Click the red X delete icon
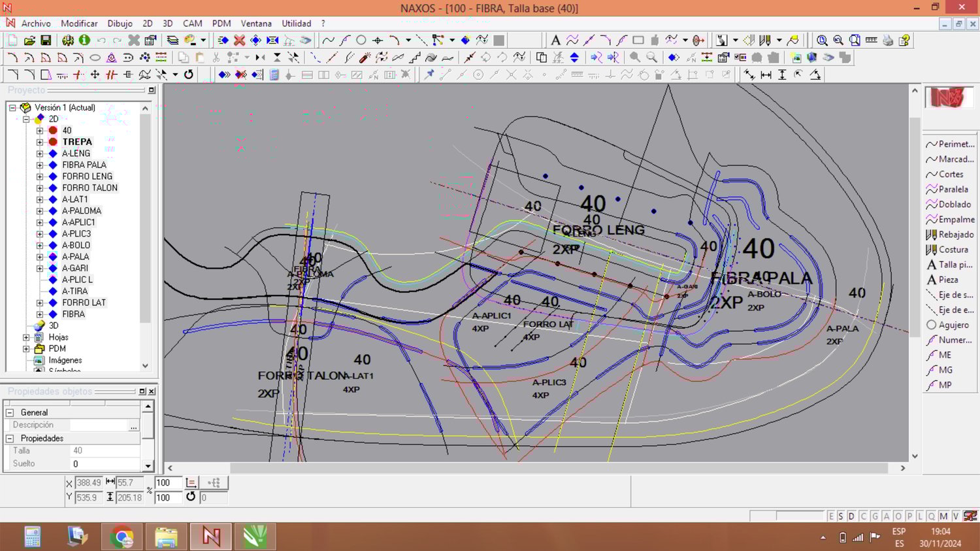This screenshot has height=551, width=980. (x=239, y=41)
